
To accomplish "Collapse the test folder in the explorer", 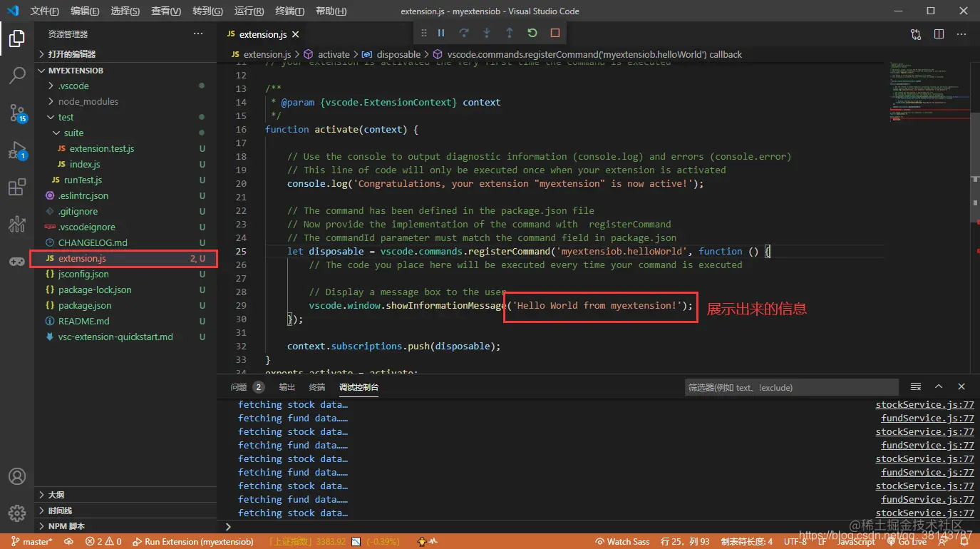I will coord(66,117).
